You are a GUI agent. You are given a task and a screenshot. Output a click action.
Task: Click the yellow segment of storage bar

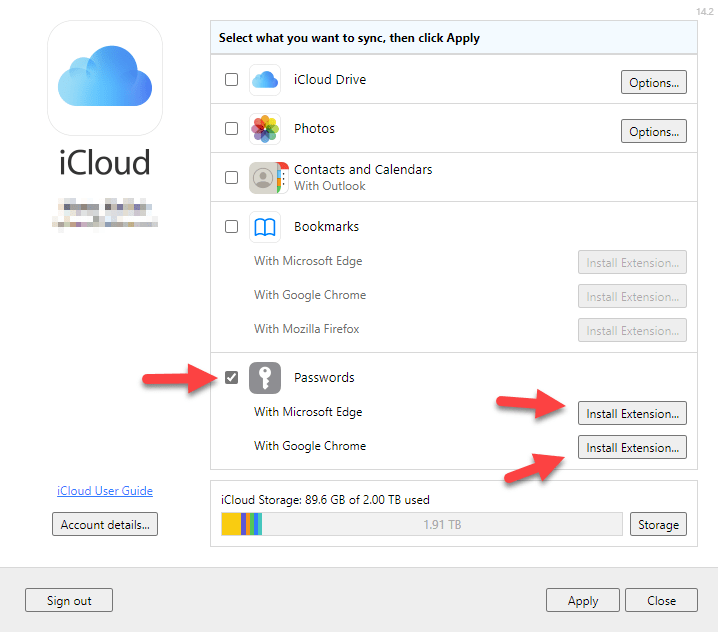tap(231, 524)
